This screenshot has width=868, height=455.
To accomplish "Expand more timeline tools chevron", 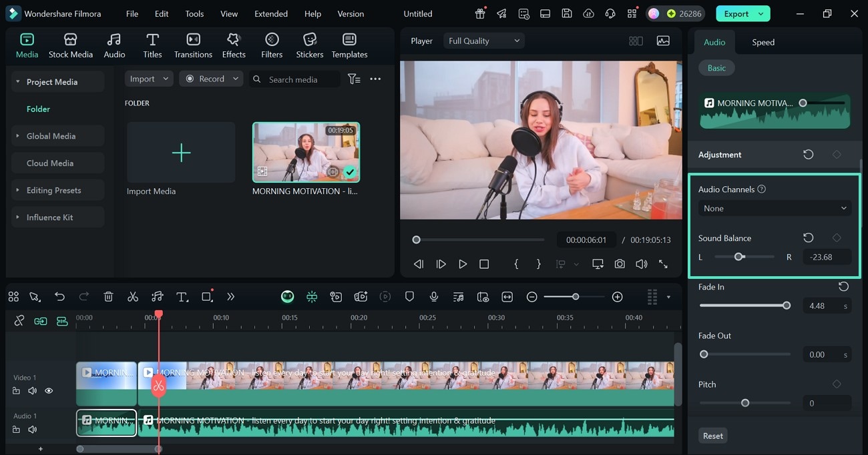I will [230, 297].
